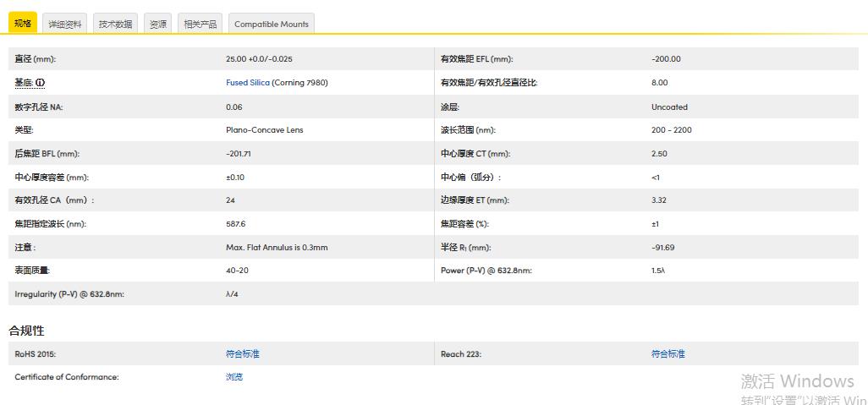Open the 技术数据 tab

(x=115, y=24)
